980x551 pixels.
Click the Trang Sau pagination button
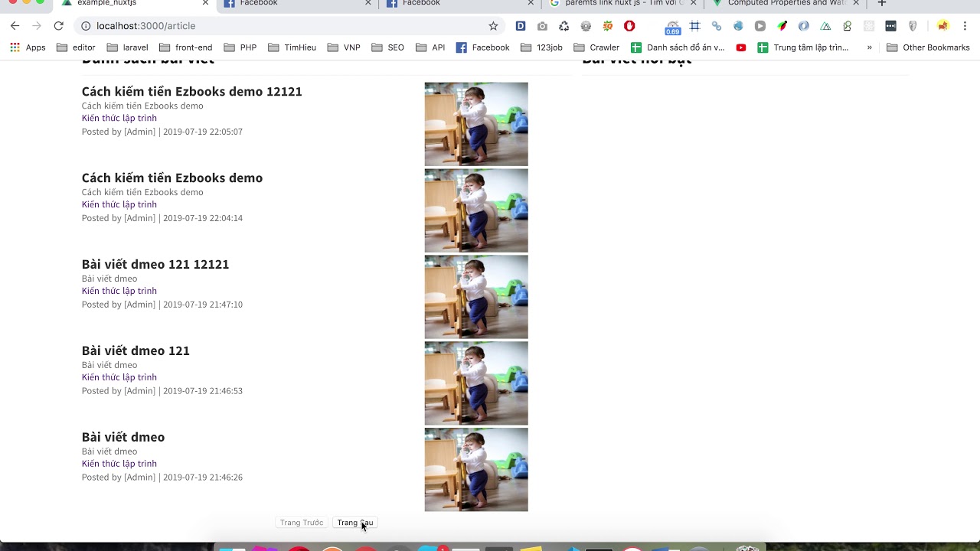click(x=354, y=523)
